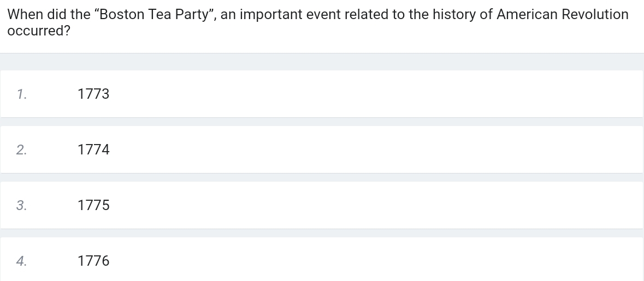This screenshot has width=644, height=281.
Task: Click the phrase "Boston Tea Party" in question
Action: click(154, 14)
